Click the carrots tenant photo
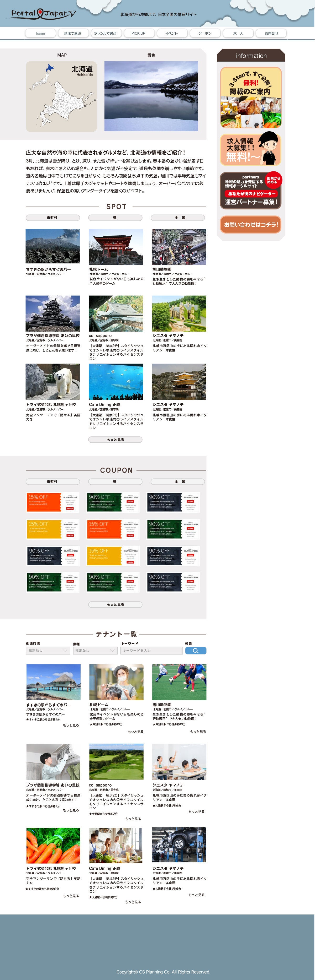Image resolution: width=315 pixels, height=980 pixels. point(53,845)
